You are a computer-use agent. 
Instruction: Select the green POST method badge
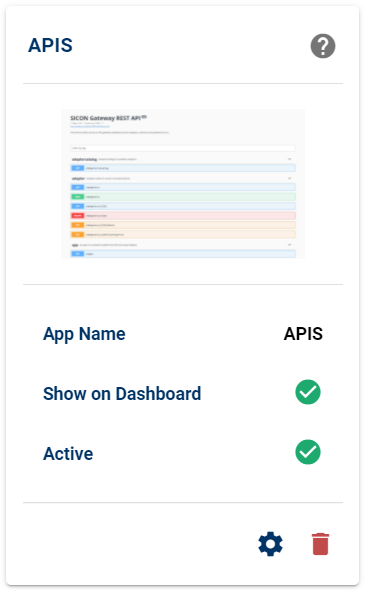(78, 197)
